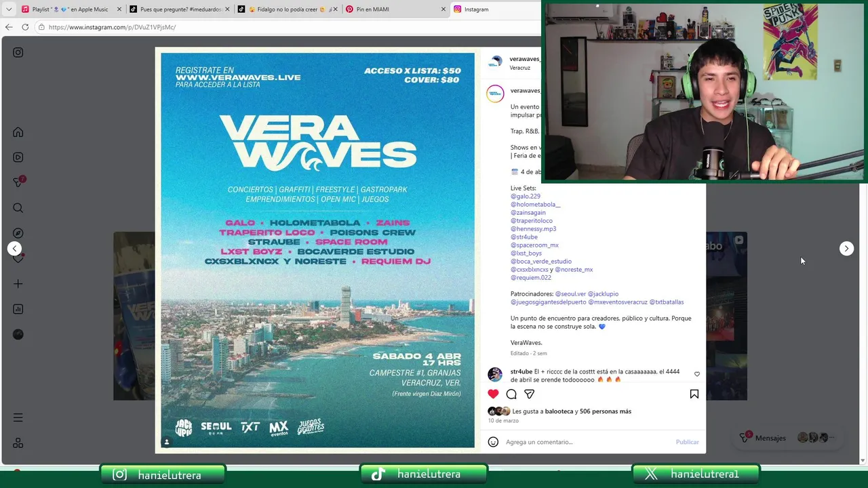Show tagged people icon on poster image
868x488 pixels.
(x=167, y=442)
